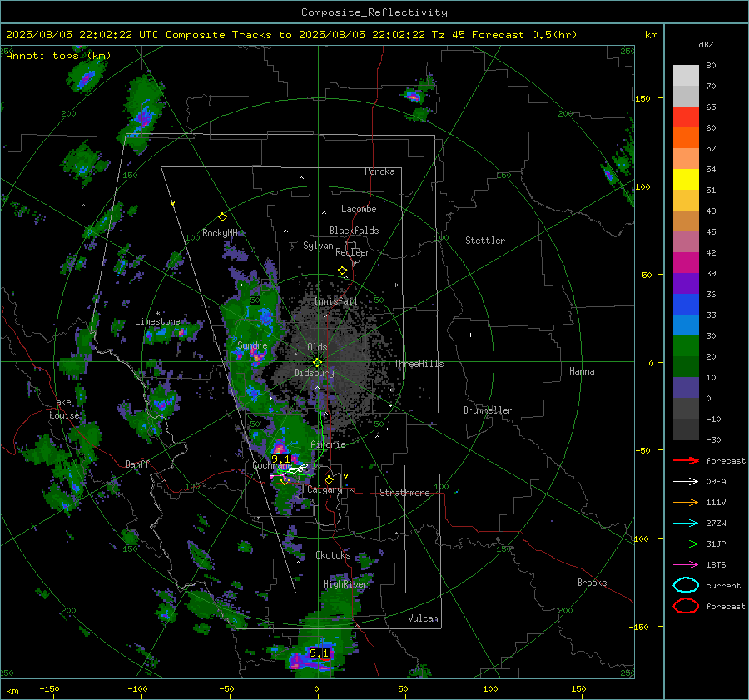Click the Strathmore city label
This screenshot has height=700, width=749.
pos(404,493)
